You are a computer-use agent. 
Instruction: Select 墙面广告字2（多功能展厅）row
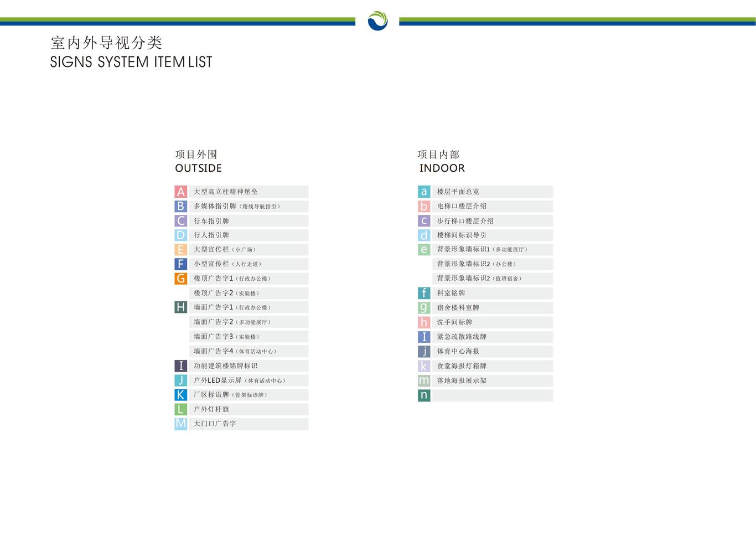pyautogui.click(x=248, y=322)
